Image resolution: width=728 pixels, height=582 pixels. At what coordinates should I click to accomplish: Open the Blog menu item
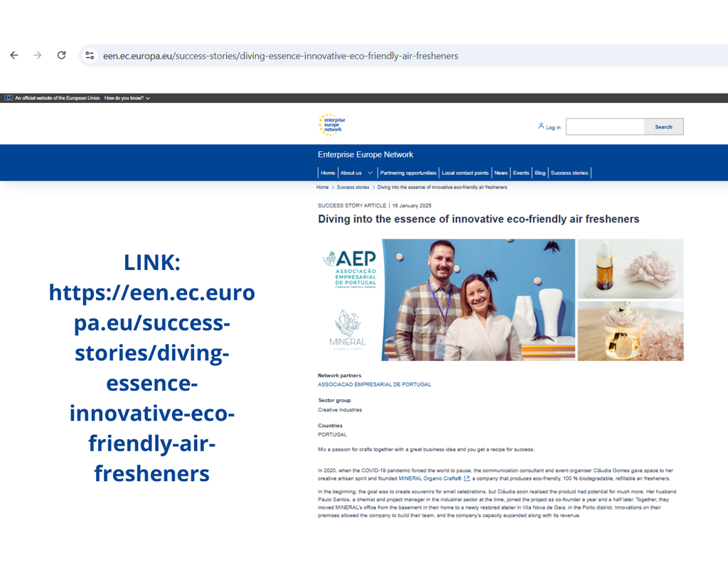point(540,173)
